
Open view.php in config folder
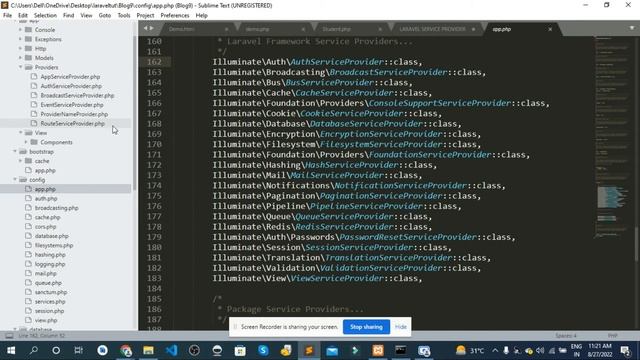pos(46,320)
